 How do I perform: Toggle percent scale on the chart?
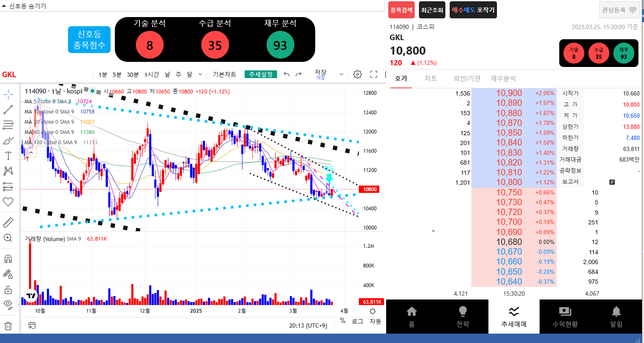coord(343,321)
